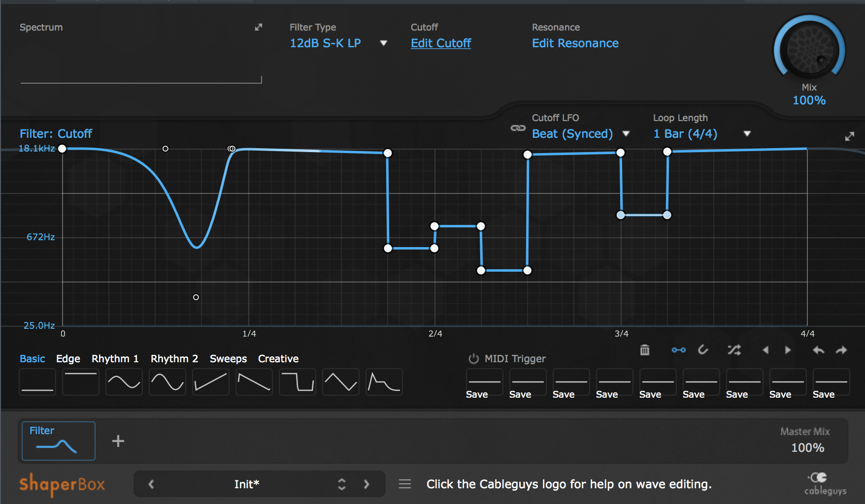
Task: Redo the last wave edit
Action: 841,350
